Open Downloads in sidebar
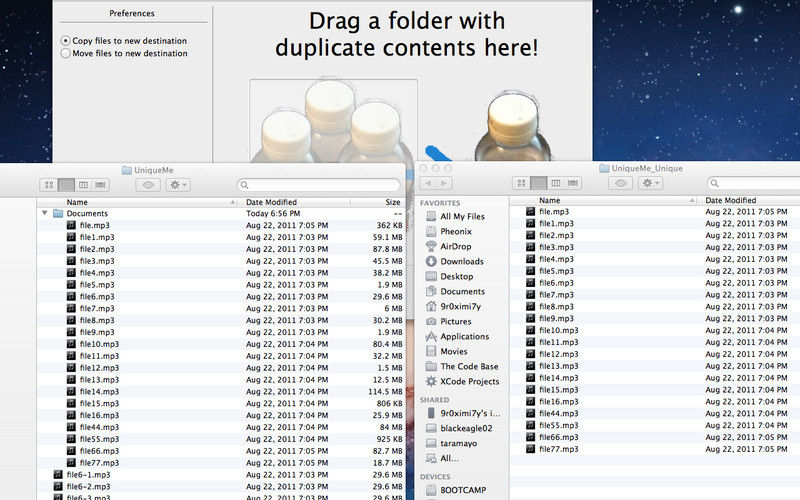Viewport: 800px width, 500px height. 455,261
